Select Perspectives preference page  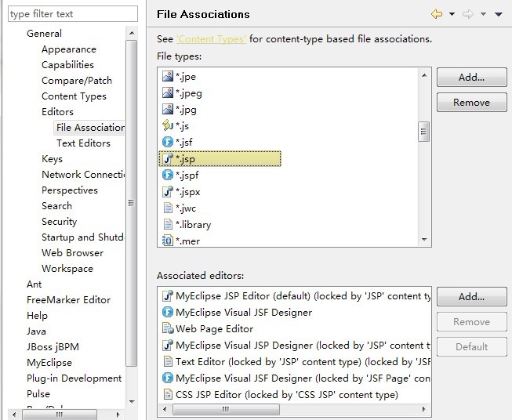[70, 190]
